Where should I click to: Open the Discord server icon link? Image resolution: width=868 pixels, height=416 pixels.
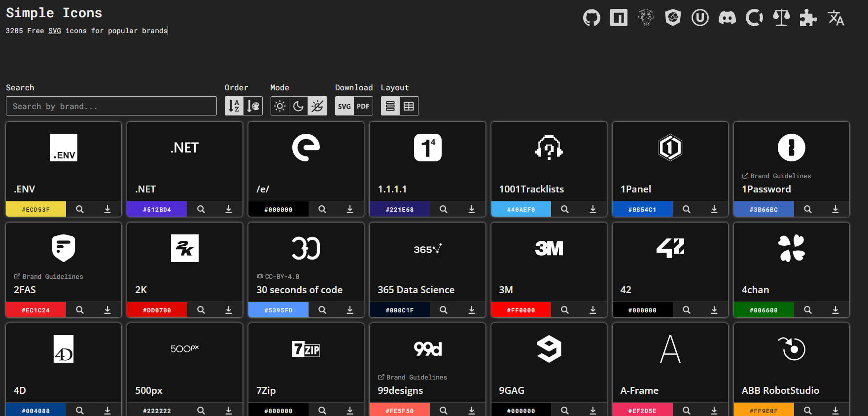(727, 18)
